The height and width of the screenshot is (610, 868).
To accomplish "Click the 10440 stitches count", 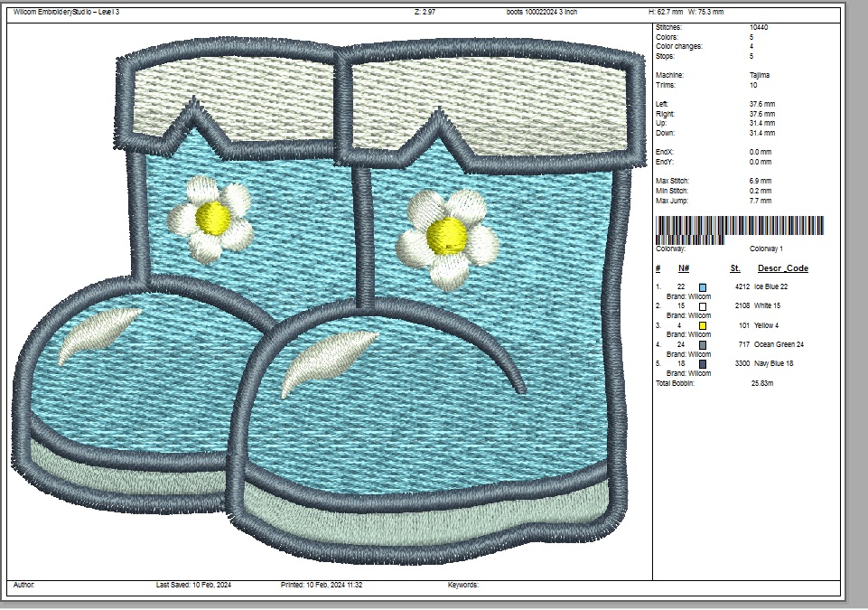I will point(760,28).
